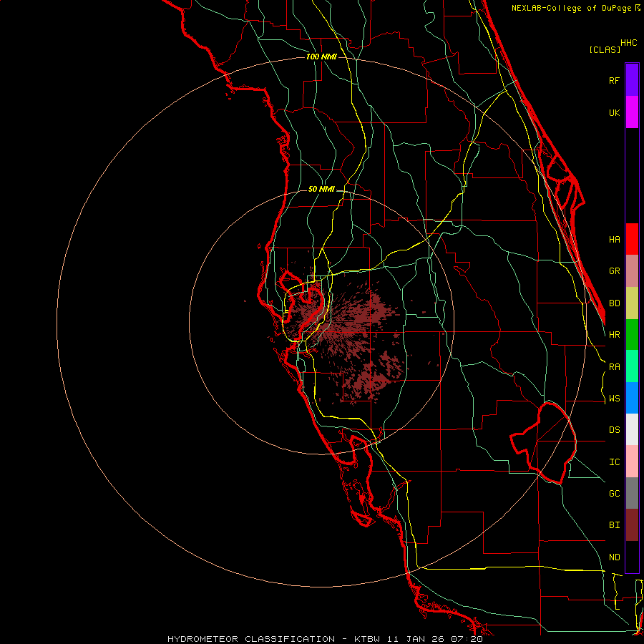Select the BD legend label

pos(614,303)
